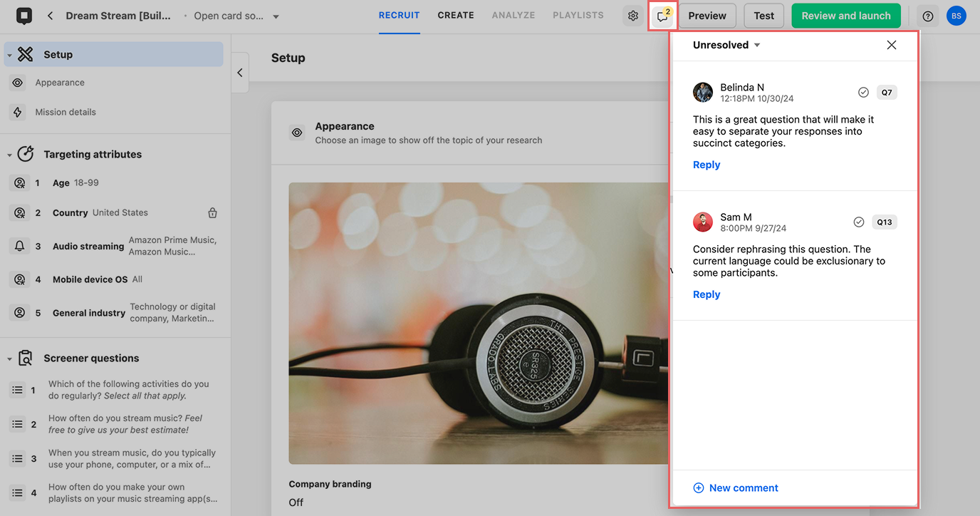980x516 pixels.
Task: Switch to the CREATE tab
Action: point(456,16)
